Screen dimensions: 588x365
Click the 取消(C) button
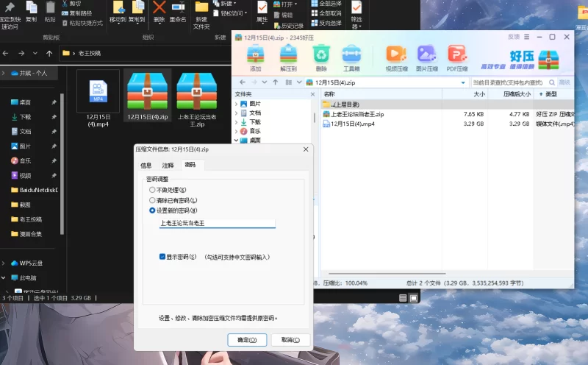[x=290, y=340]
